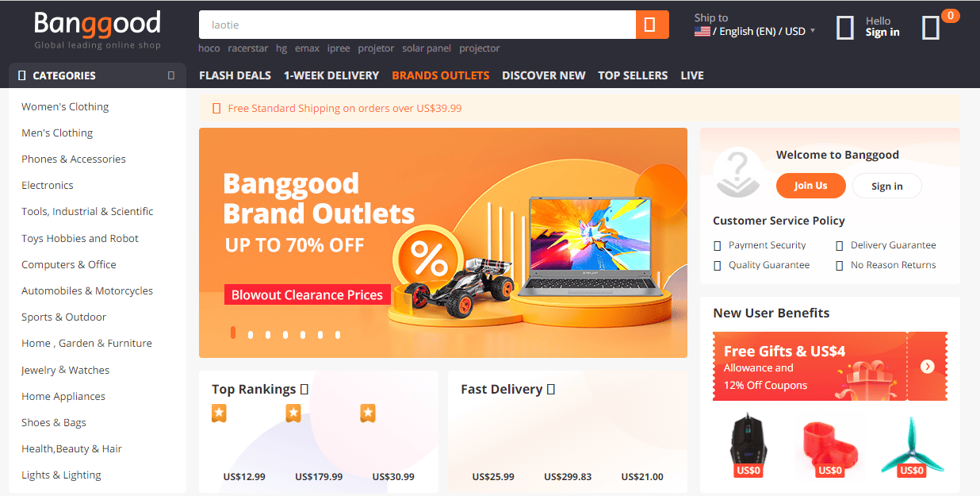The width and height of the screenshot is (980, 496).
Task: Select the last banner carousel dot
Action: [x=338, y=335]
